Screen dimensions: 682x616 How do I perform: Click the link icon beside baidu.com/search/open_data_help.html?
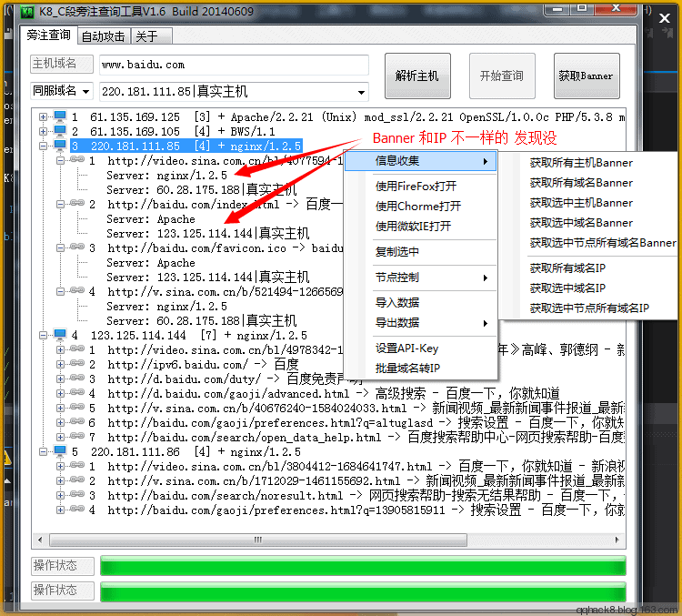pos(77,436)
